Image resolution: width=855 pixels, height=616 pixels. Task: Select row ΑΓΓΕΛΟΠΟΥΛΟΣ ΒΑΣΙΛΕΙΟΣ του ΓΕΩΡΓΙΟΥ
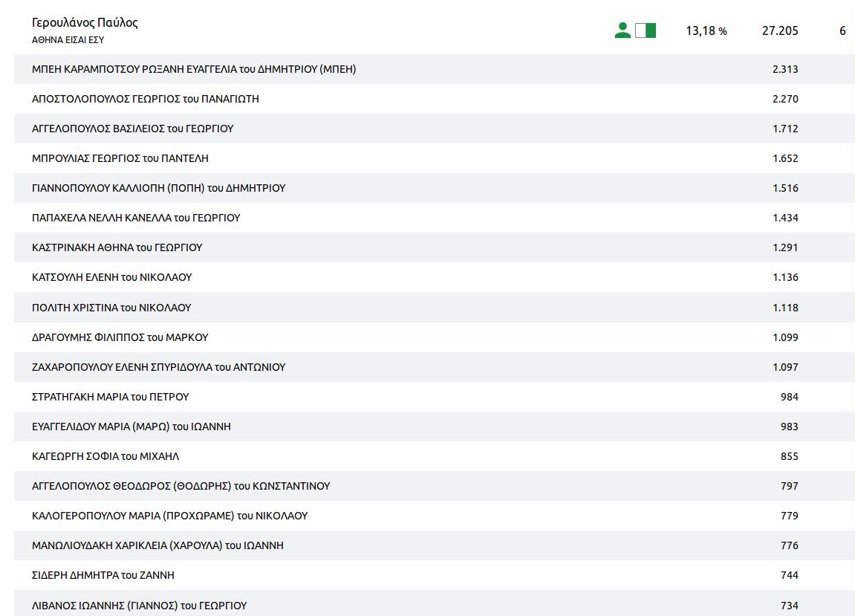click(434, 129)
